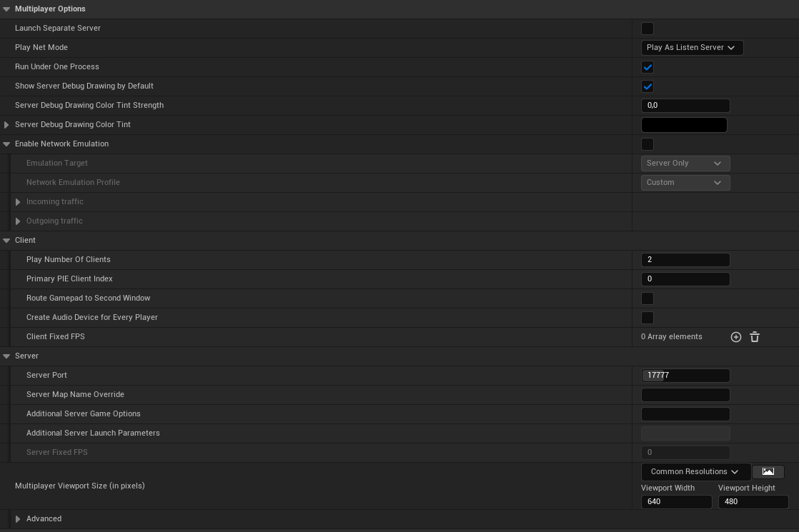Open Network Emulation Profile Custom dropdown

click(685, 183)
